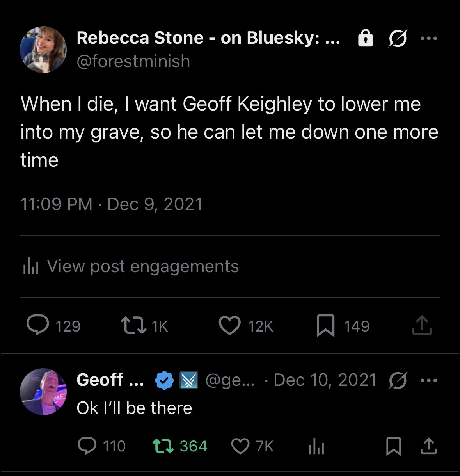The width and height of the screenshot is (460, 476).
Task: Like the main post with 12K likes
Action: tap(229, 326)
